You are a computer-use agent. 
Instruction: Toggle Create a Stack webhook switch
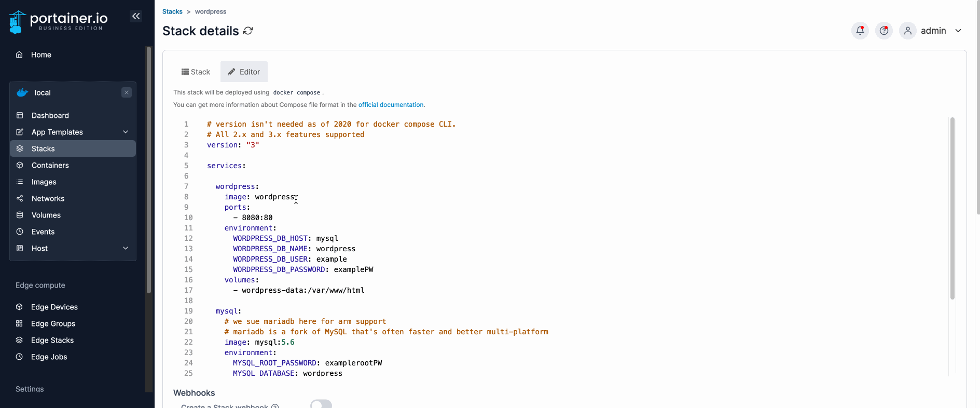pos(321,404)
